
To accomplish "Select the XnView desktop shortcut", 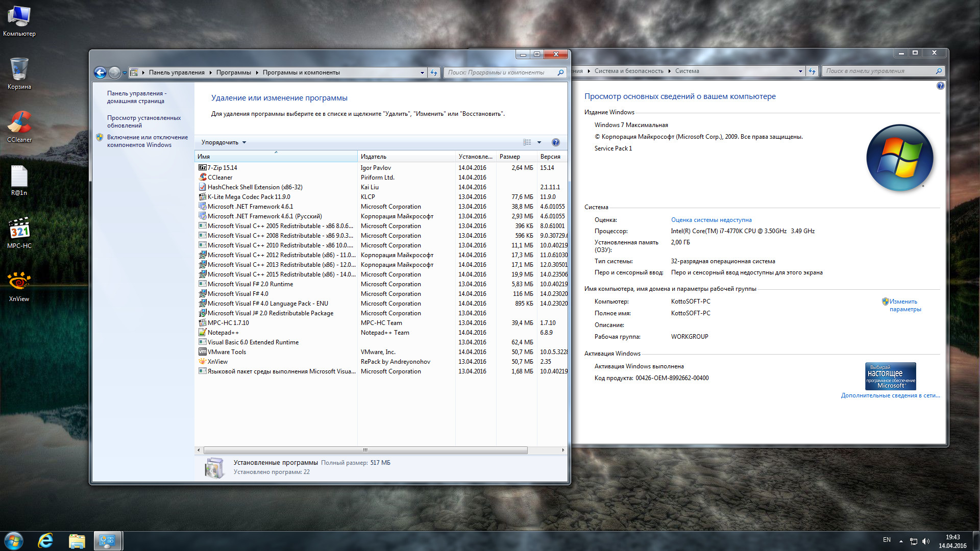I will pyautogui.click(x=19, y=286).
